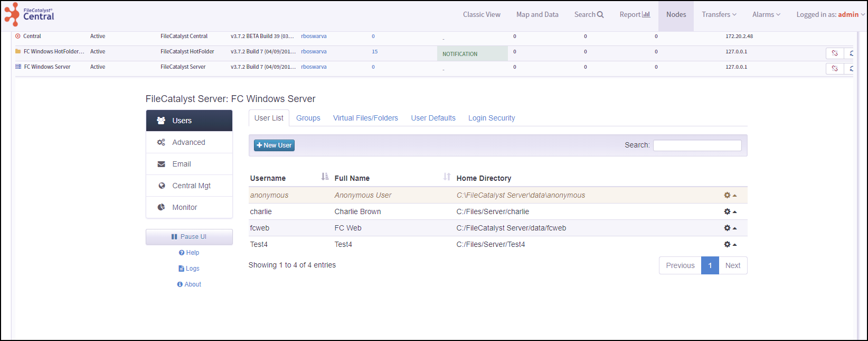The image size is (868, 341).
Task: Click the New User button
Action: coord(274,145)
